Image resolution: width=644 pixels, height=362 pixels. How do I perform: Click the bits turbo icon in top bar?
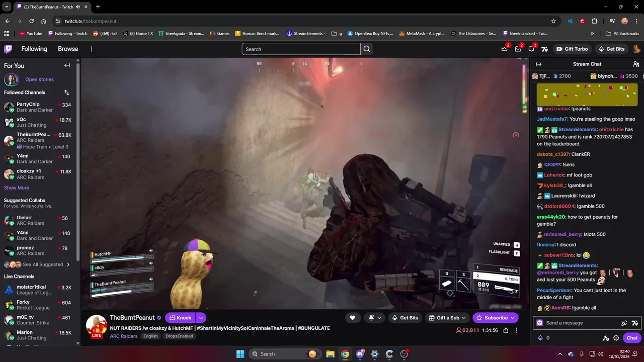[x=544, y=49]
